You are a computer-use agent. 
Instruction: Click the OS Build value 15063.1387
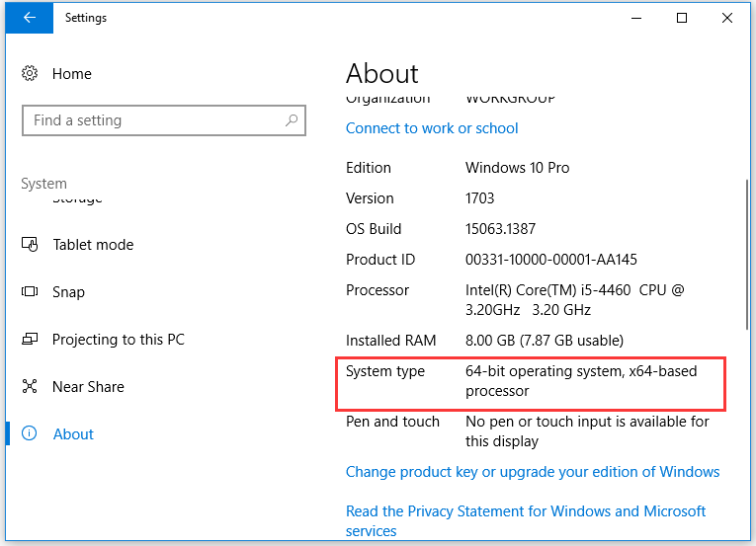500,228
